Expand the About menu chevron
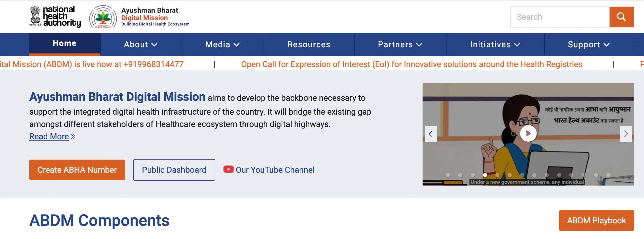The width and height of the screenshot is (644, 239). pyautogui.click(x=154, y=45)
